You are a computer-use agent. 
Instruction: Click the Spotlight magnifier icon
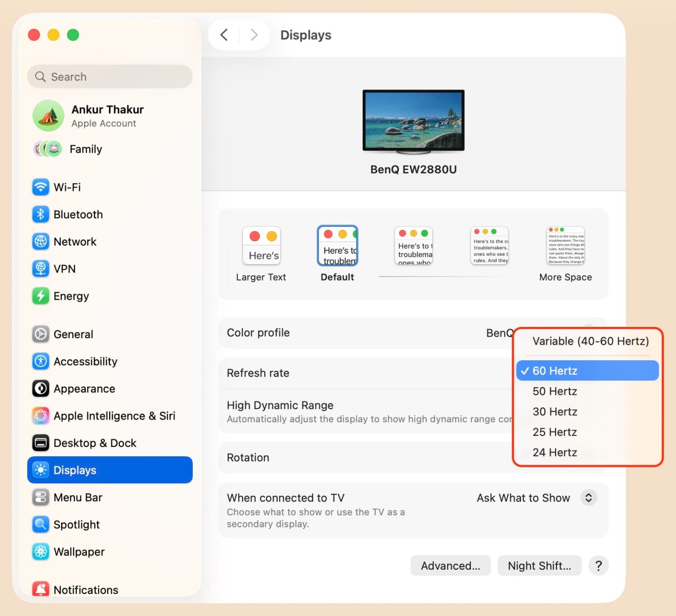[x=40, y=524]
